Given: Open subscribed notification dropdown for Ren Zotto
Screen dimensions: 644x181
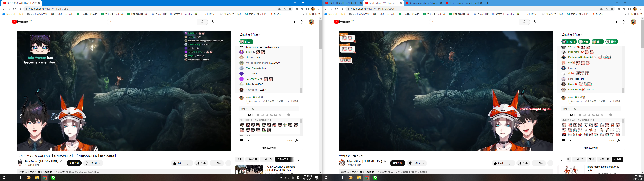Looking at the screenshot, I should click(x=93, y=163).
